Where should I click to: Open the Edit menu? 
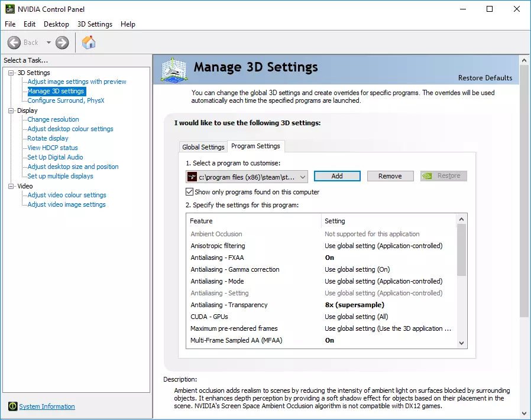(x=30, y=24)
